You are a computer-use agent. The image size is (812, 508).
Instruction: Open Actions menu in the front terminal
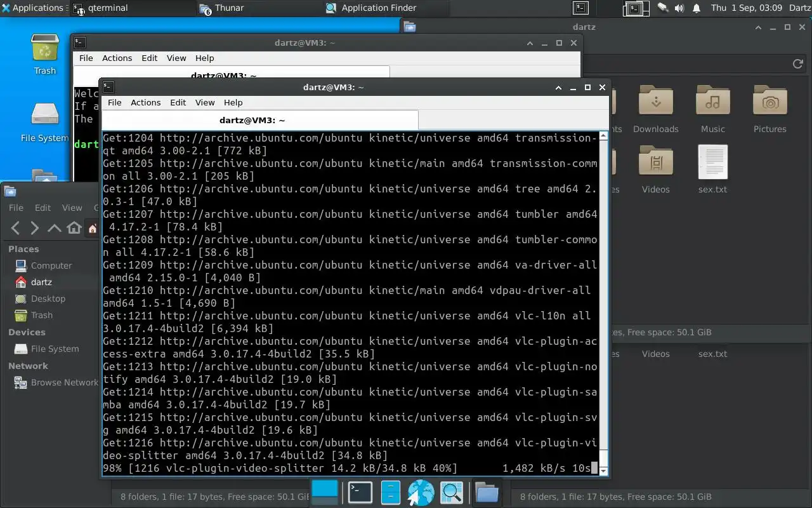pos(145,102)
